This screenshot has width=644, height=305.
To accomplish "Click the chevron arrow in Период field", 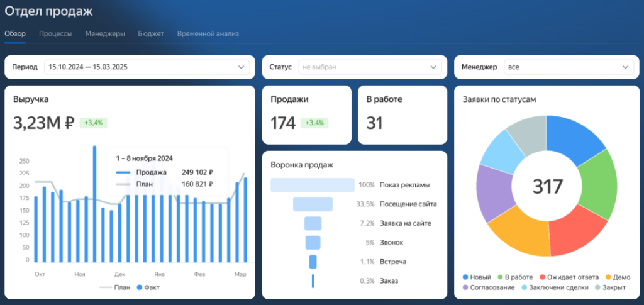I will pos(241,67).
